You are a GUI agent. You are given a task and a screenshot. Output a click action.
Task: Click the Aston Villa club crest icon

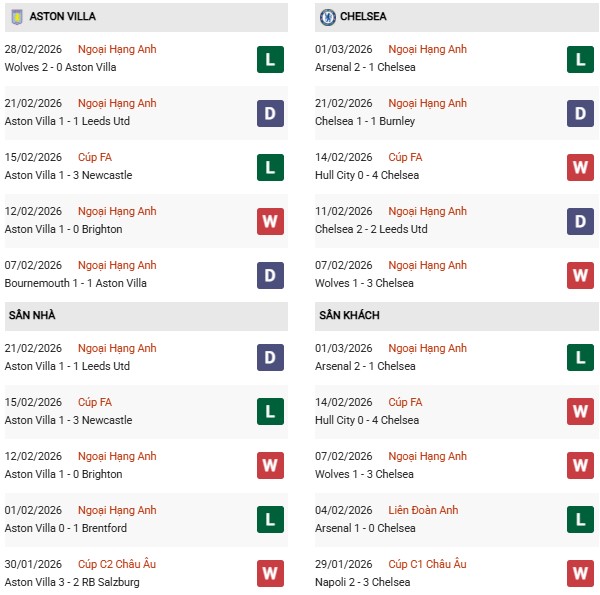(16, 17)
